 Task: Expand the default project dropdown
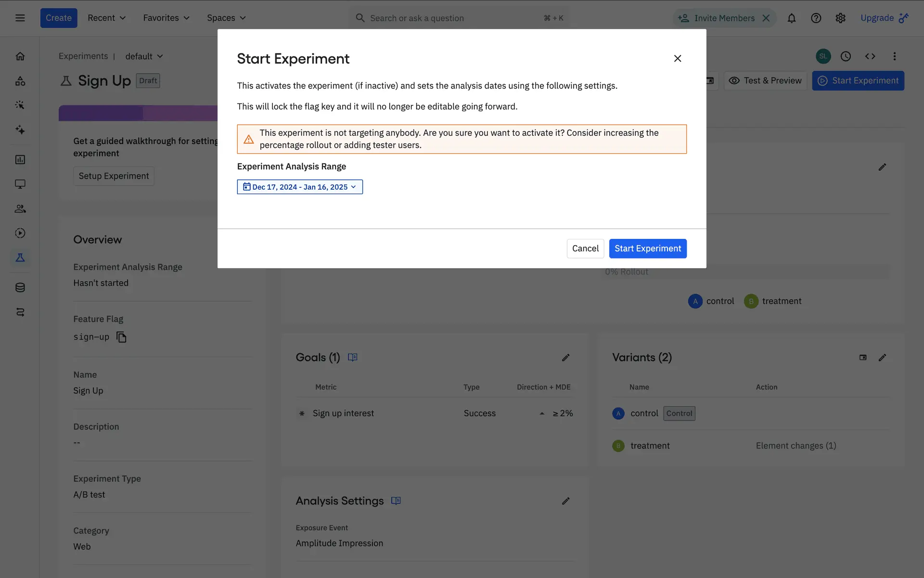click(x=144, y=56)
